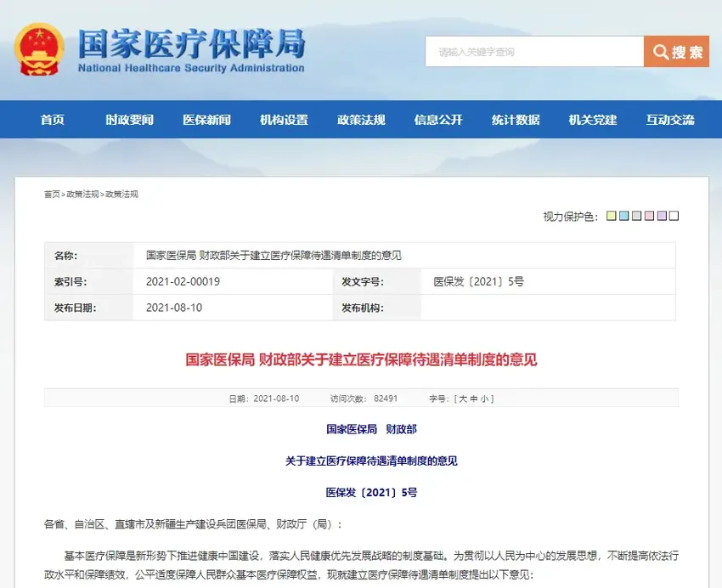Image resolution: width=722 pixels, height=588 pixels.
Task: Open the 互动交流 navigation tab
Action: [x=670, y=120]
